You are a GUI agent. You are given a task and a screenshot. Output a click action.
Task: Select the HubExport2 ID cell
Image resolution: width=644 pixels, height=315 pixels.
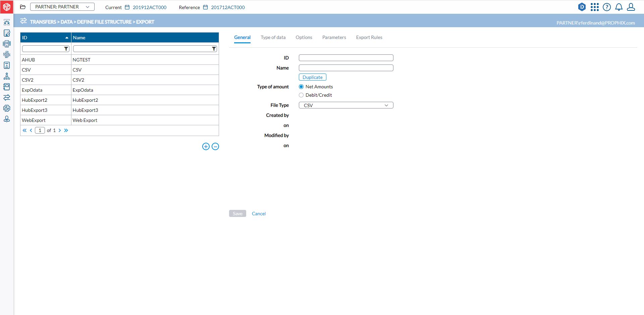pos(46,100)
